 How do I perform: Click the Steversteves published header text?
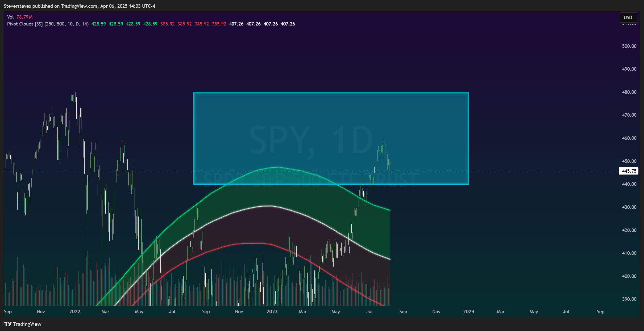tap(80, 6)
